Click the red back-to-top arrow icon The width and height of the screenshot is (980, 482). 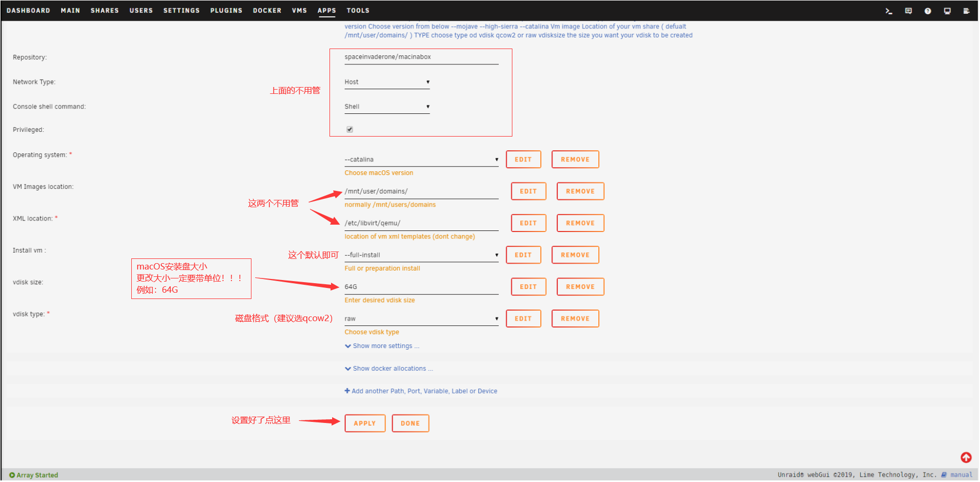point(966,458)
